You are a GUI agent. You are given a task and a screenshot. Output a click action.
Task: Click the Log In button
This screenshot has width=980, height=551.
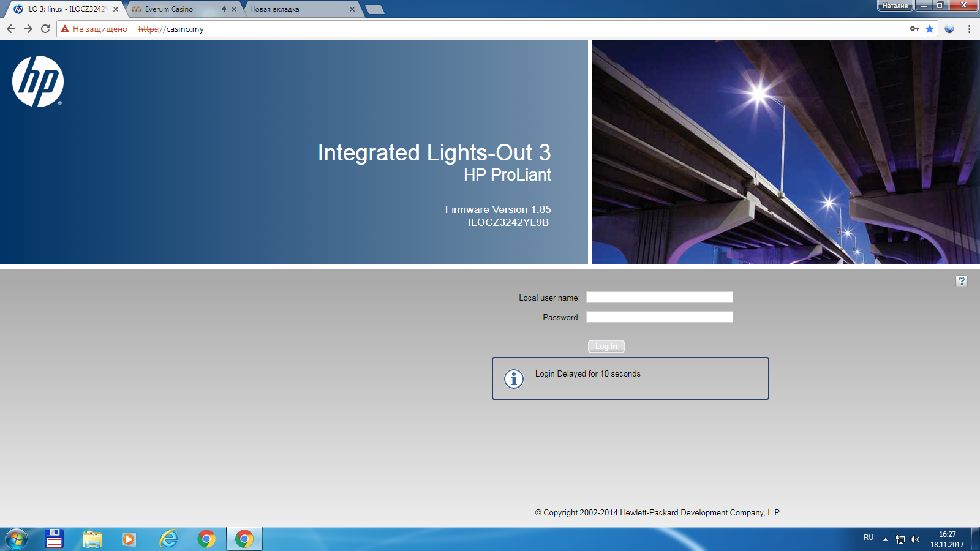606,347
